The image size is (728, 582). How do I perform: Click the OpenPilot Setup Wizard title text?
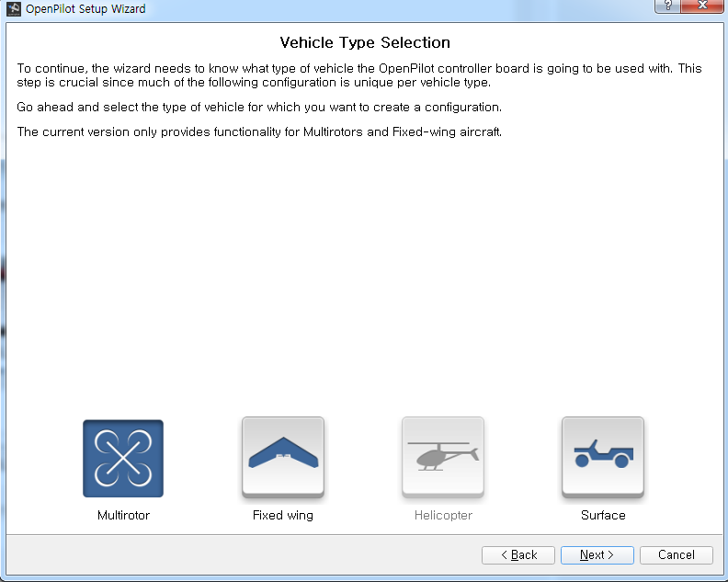(85, 9)
